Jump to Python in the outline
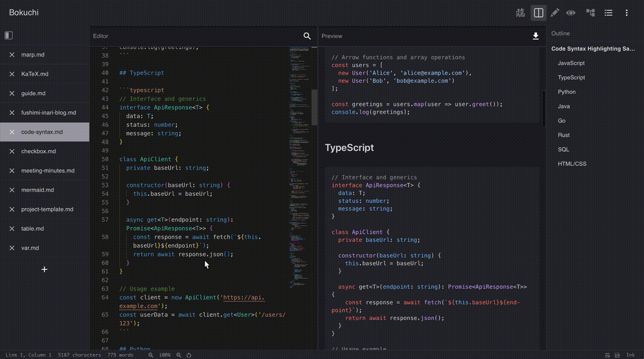 pyautogui.click(x=567, y=92)
